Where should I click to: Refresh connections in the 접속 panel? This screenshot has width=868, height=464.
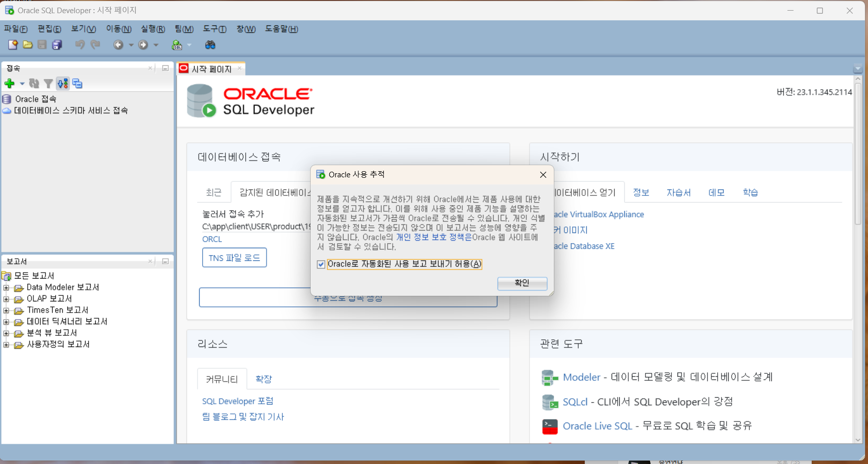34,84
